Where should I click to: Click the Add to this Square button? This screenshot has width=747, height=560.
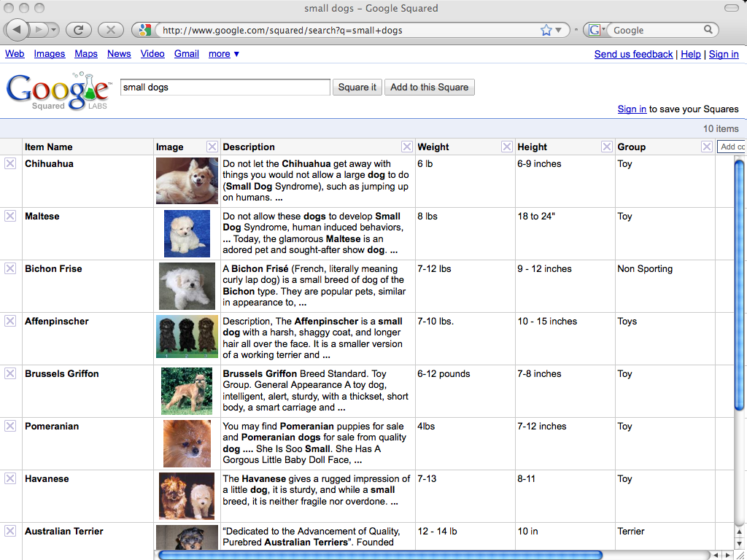coord(429,87)
